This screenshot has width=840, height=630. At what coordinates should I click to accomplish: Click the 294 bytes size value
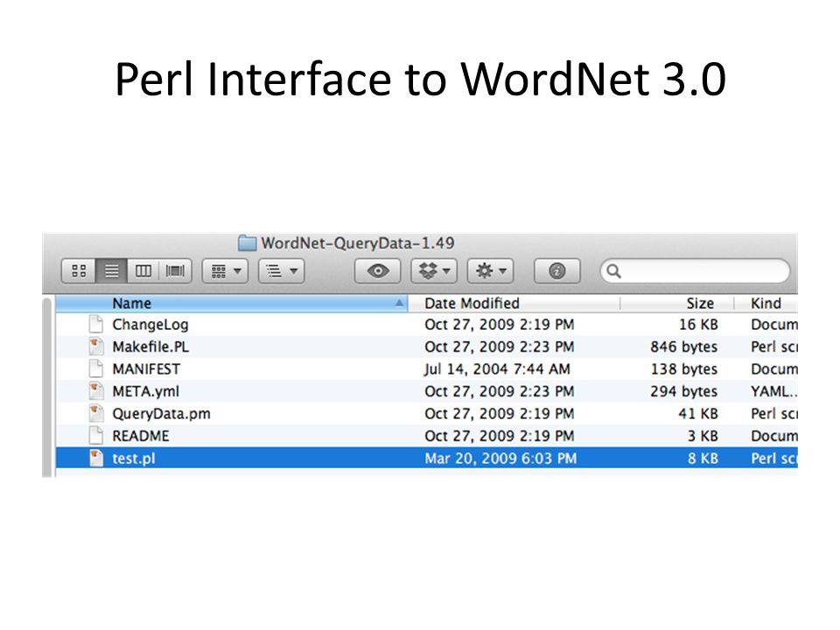pyautogui.click(x=683, y=392)
